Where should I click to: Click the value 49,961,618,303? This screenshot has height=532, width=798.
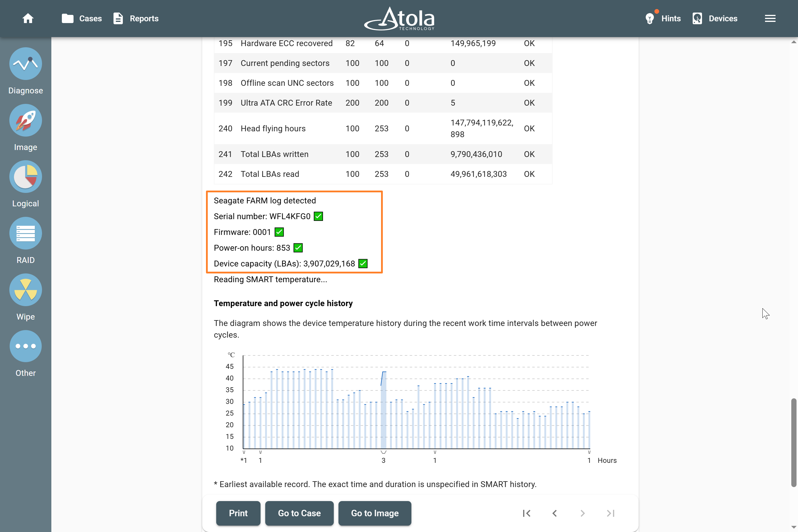478,174
